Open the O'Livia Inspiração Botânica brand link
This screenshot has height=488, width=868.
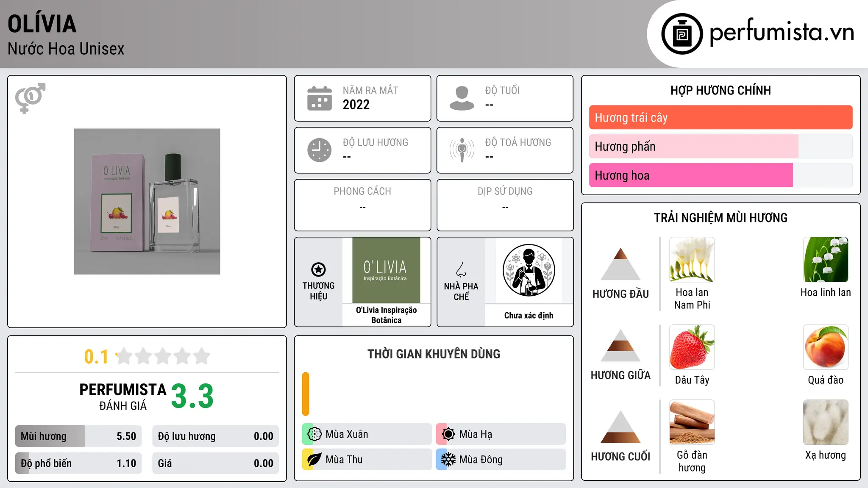coord(387,315)
